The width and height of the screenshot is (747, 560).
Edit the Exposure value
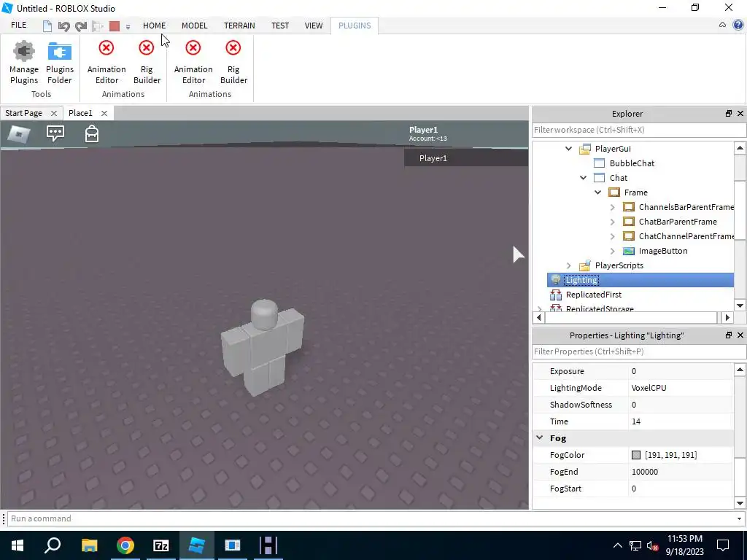[681, 371]
